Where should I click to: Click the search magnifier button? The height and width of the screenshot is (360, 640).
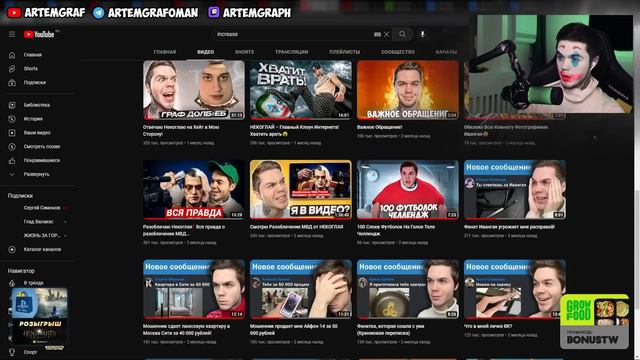pyautogui.click(x=402, y=34)
